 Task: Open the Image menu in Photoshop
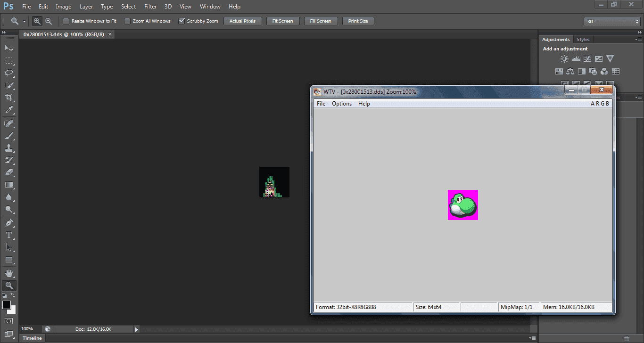pos(64,7)
